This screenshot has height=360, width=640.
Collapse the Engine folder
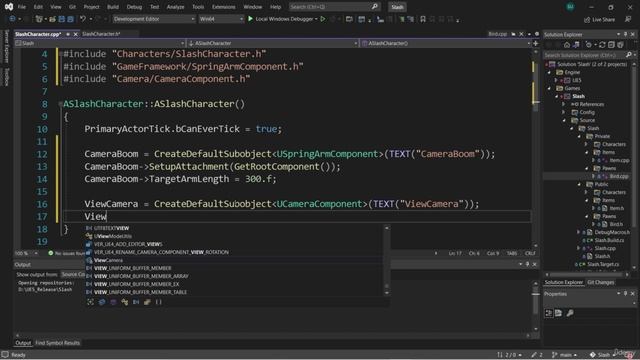pyautogui.click(x=549, y=72)
